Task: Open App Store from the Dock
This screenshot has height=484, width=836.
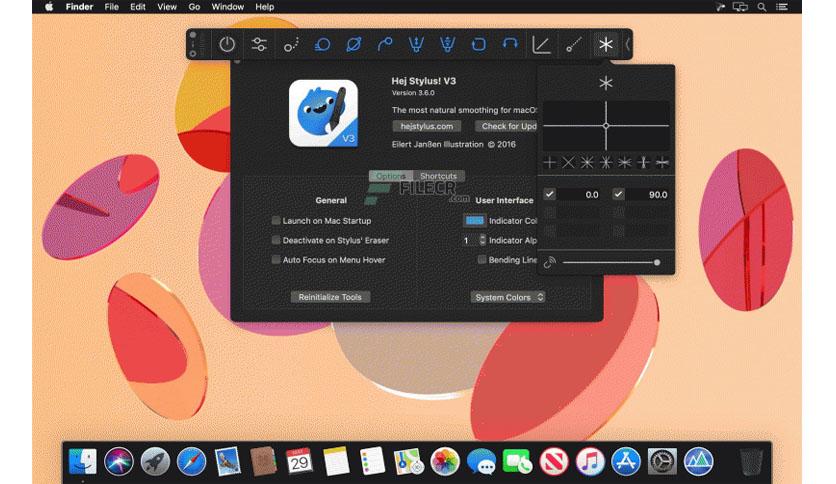Action: coord(626,461)
